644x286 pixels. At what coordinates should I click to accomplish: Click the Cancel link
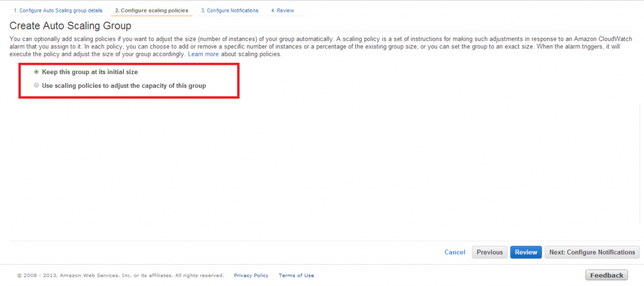[455, 252]
